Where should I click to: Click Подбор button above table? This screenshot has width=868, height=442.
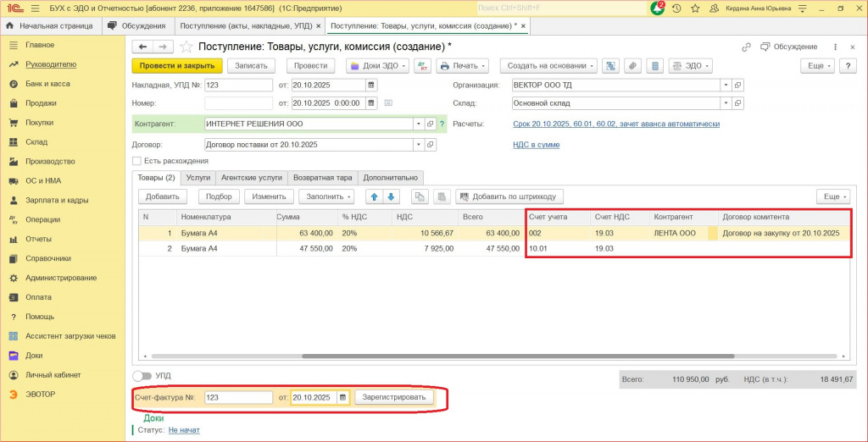[x=219, y=196]
